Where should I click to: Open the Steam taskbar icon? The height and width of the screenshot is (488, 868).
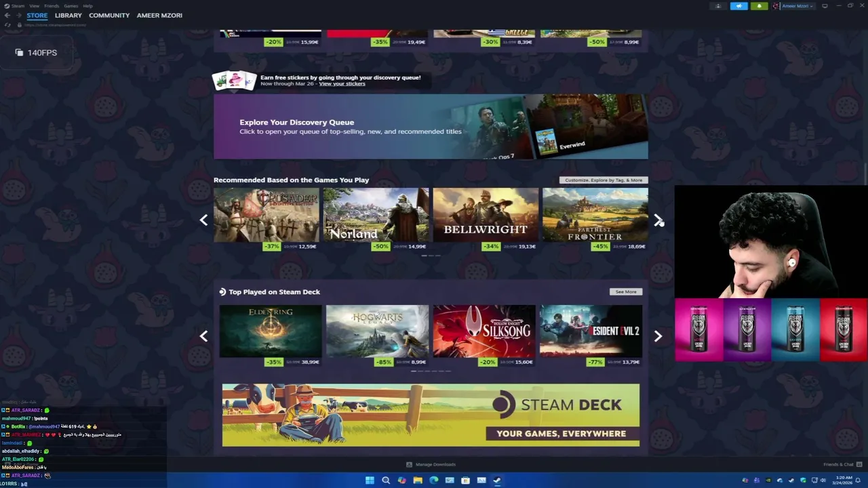(497, 480)
